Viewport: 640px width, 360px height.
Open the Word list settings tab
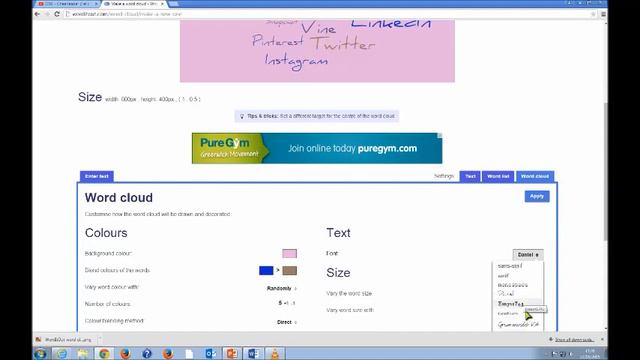pyautogui.click(x=498, y=176)
